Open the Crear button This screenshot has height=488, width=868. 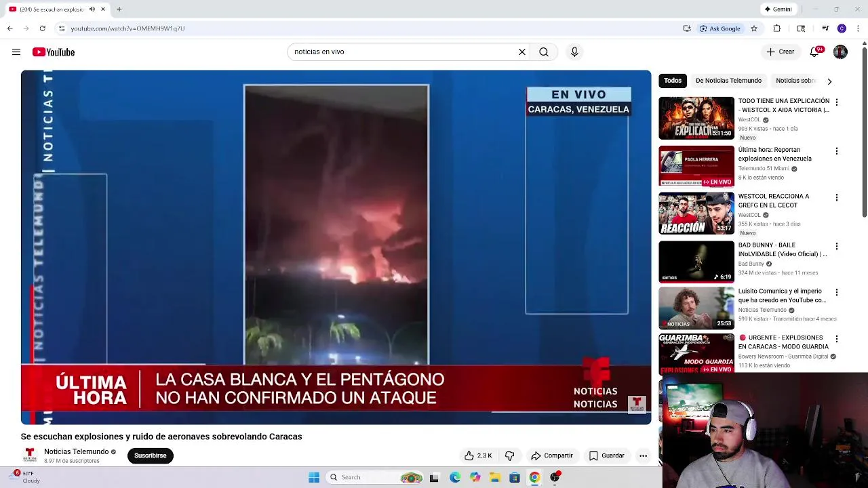[780, 52]
